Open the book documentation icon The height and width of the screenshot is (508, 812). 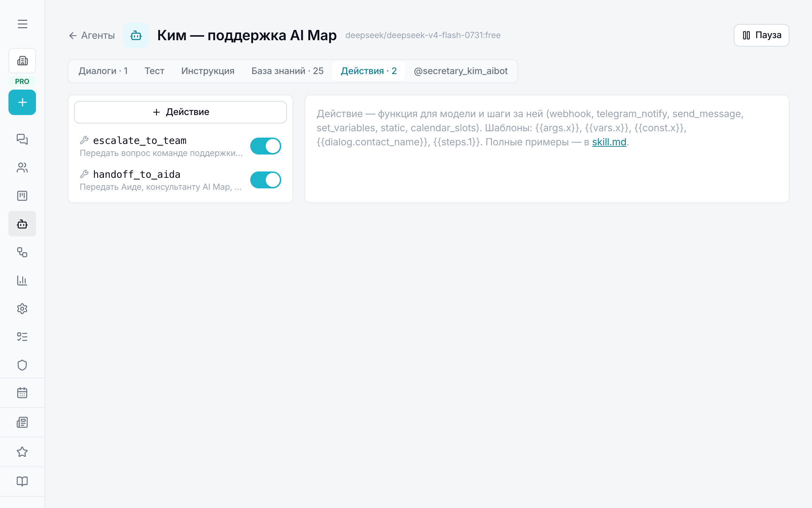(x=22, y=482)
